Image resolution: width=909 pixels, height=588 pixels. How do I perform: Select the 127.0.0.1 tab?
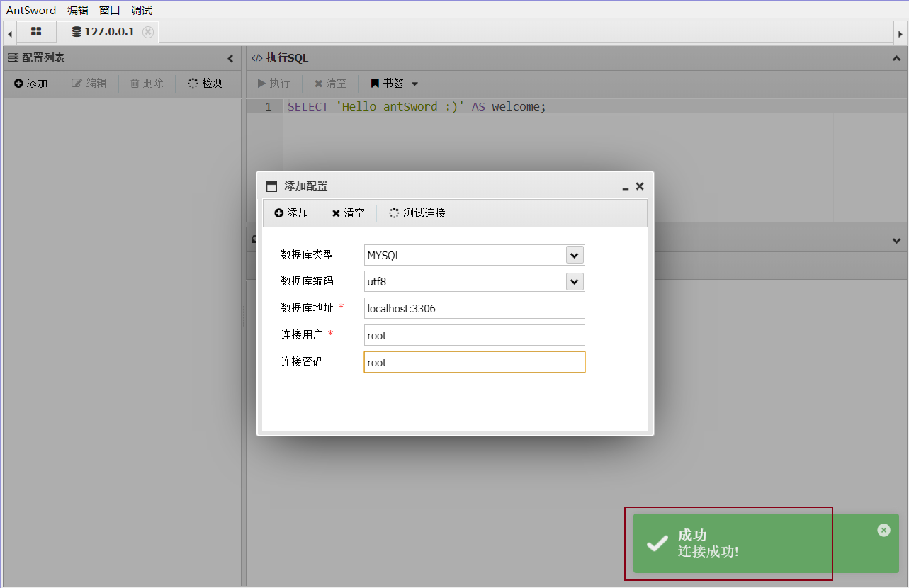pos(103,32)
